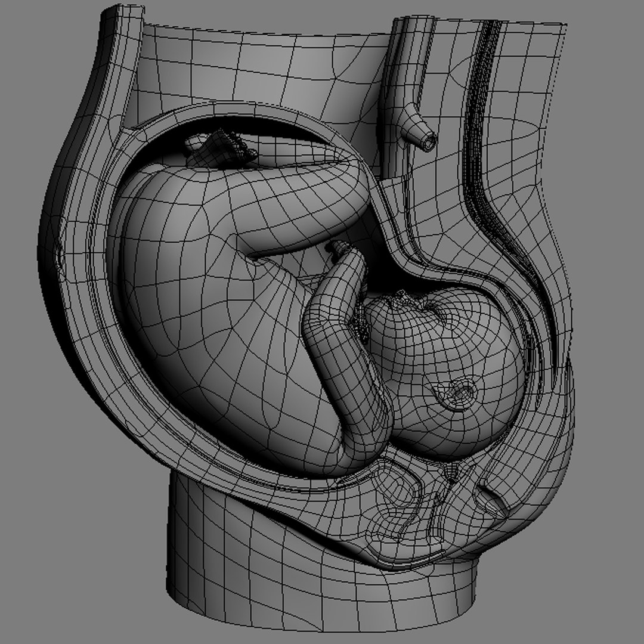
Task: Select the fetus ear on the model
Action: coord(457,394)
